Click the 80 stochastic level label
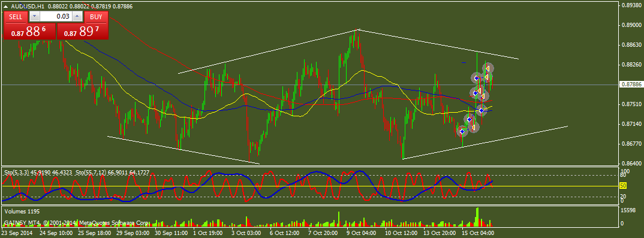This screenshot has width=644, height=238. tap(624, 175)
